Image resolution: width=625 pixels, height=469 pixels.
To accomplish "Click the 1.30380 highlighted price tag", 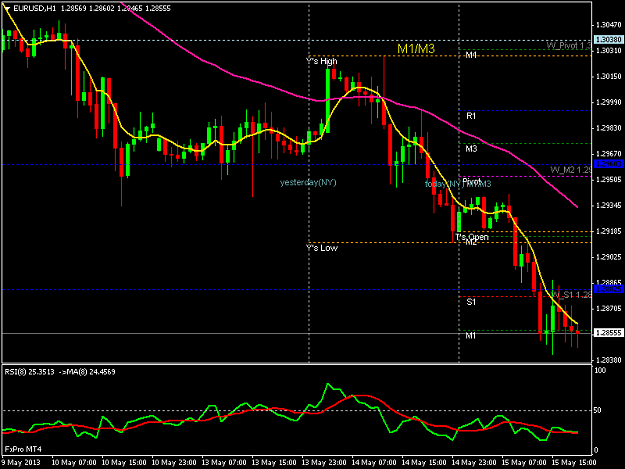I will (609, 39).
